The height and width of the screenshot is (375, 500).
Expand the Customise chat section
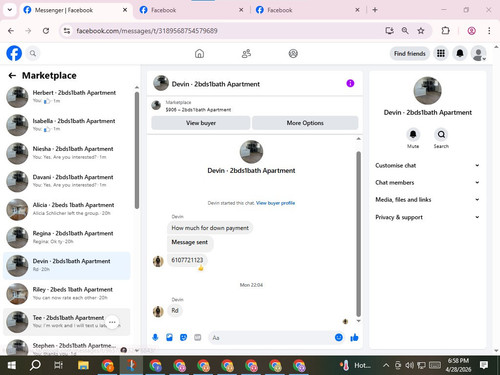[427, 165]
